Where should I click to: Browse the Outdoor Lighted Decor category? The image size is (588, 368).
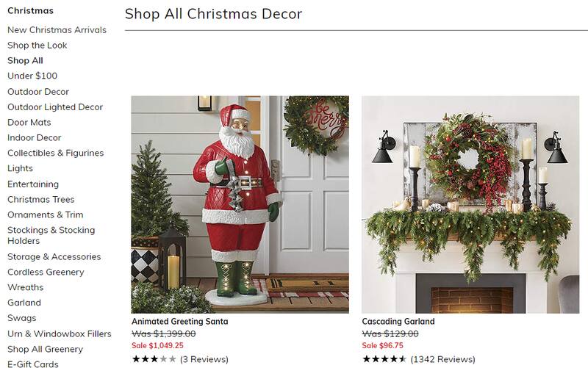point(55,107)
